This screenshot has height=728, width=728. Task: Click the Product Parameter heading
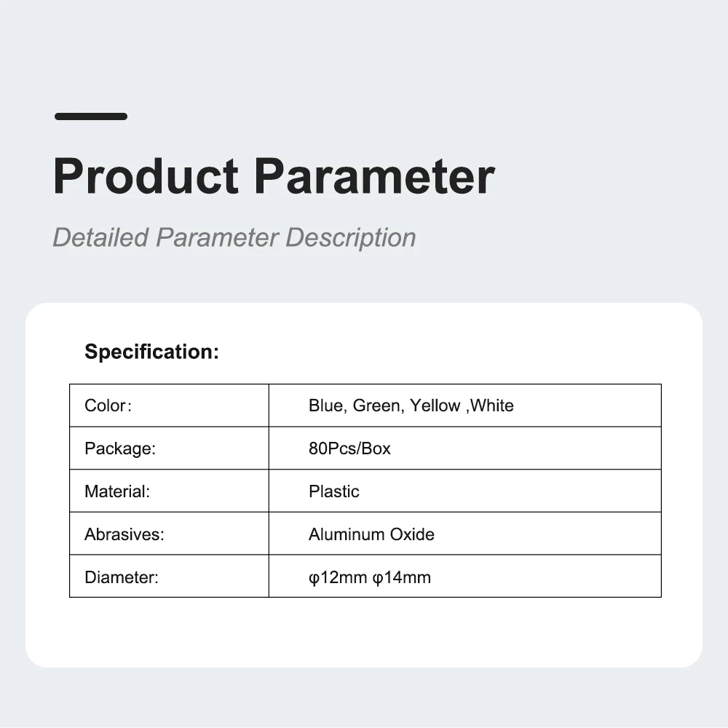pyautogui.click(x=274, y=176)
